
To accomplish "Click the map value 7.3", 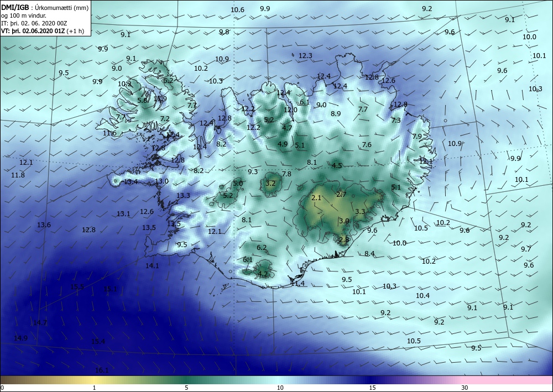I will (x=396, y=120).
